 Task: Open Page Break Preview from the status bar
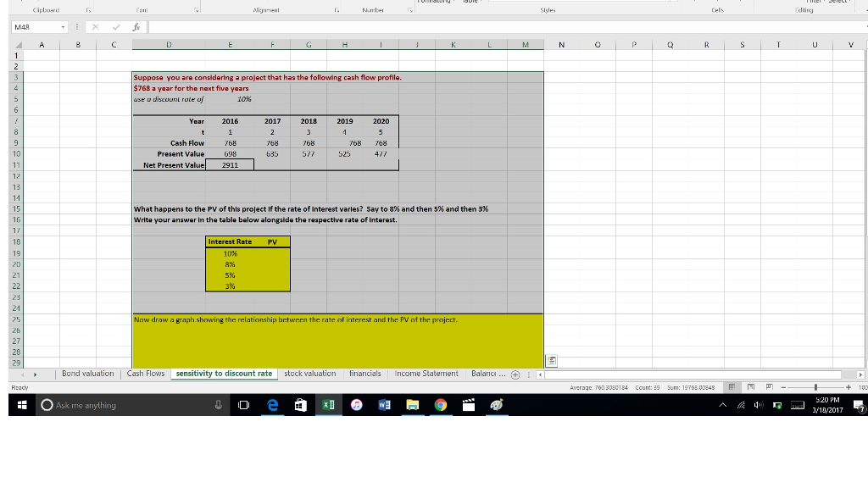[771, 387]
